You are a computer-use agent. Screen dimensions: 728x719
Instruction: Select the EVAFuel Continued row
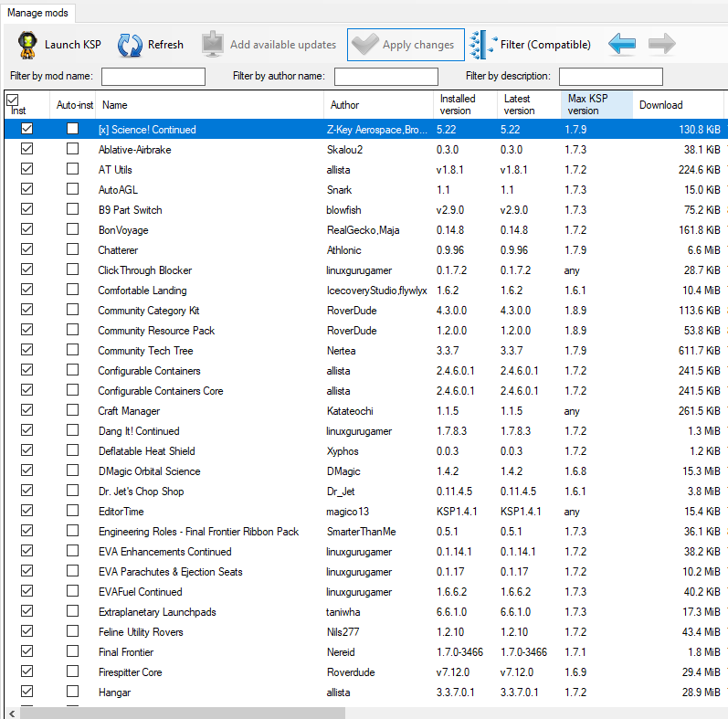click(366, 592)
